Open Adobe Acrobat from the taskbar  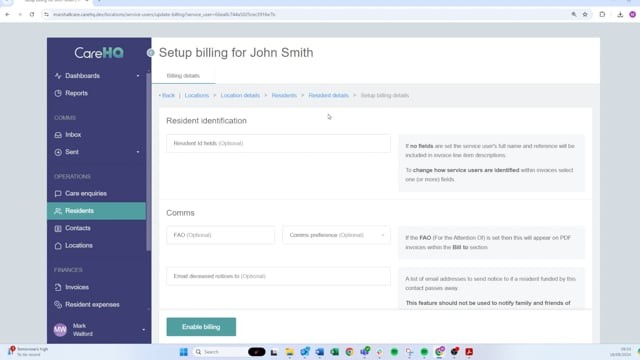pyautogui.click(x=469, y=352)
